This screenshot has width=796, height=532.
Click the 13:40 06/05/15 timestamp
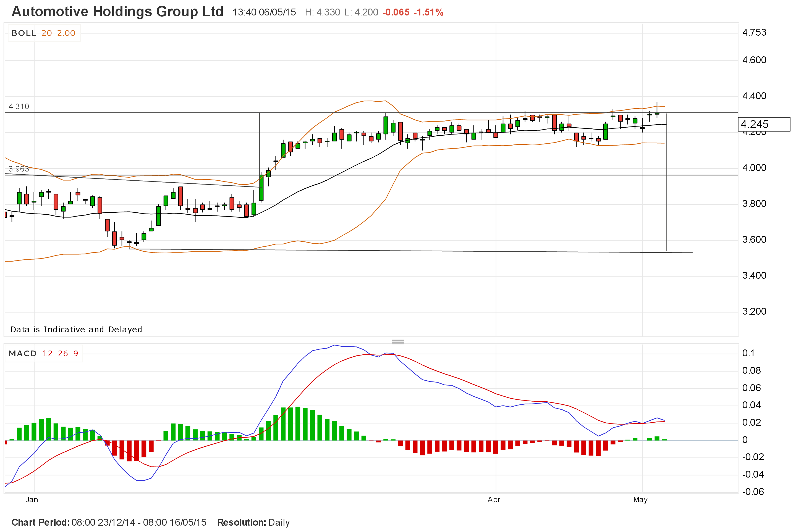click(264, 12)
